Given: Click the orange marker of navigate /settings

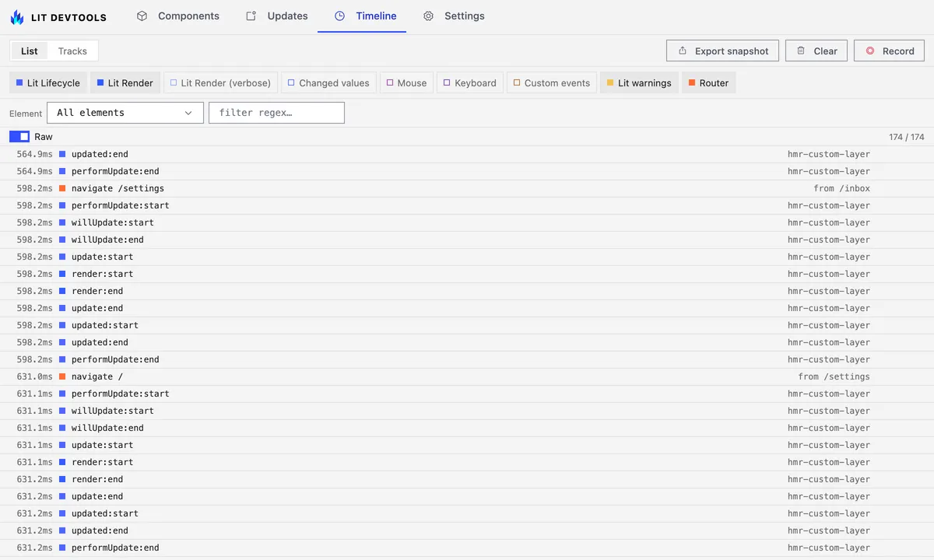Looking at the screenshot, I should pos(62,188).
